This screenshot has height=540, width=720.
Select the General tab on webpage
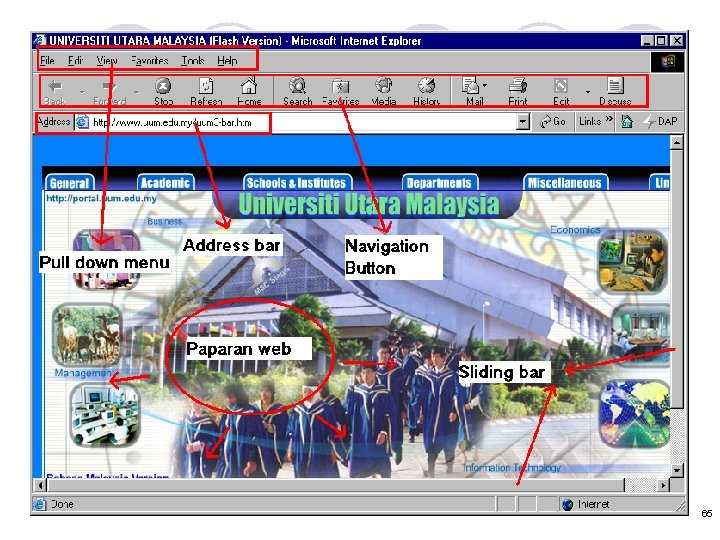pos(69,183)
